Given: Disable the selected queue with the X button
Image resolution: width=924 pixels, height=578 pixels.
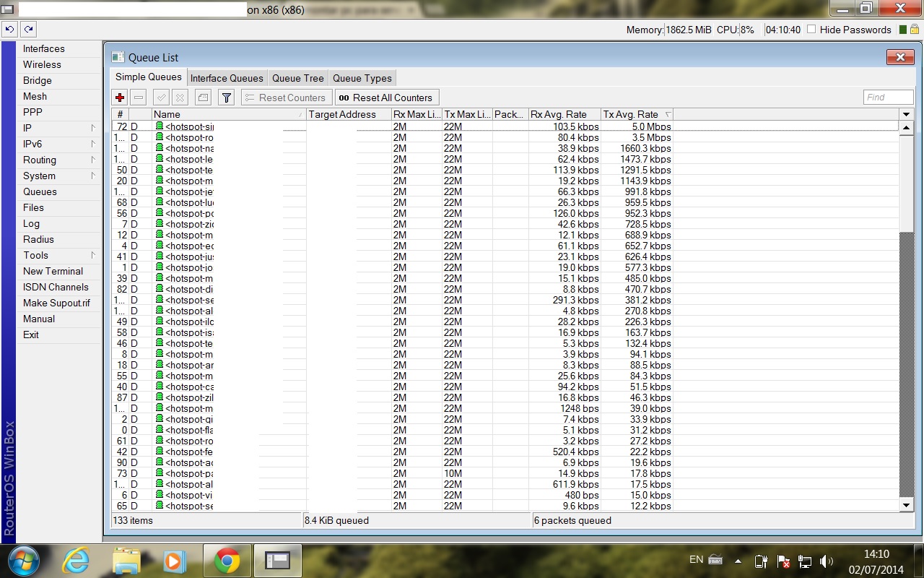Looking at the screenshot, I should coord(180,98).
